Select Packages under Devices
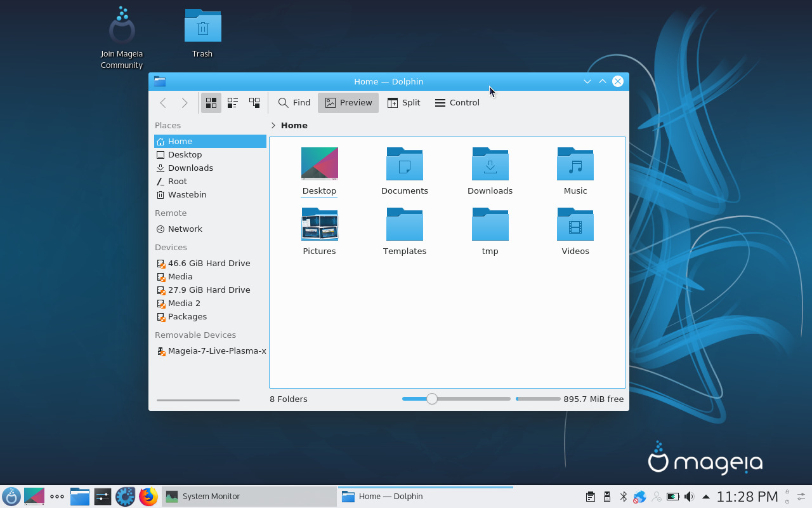Viewport: 812px width, 508px height. [210, 317]
